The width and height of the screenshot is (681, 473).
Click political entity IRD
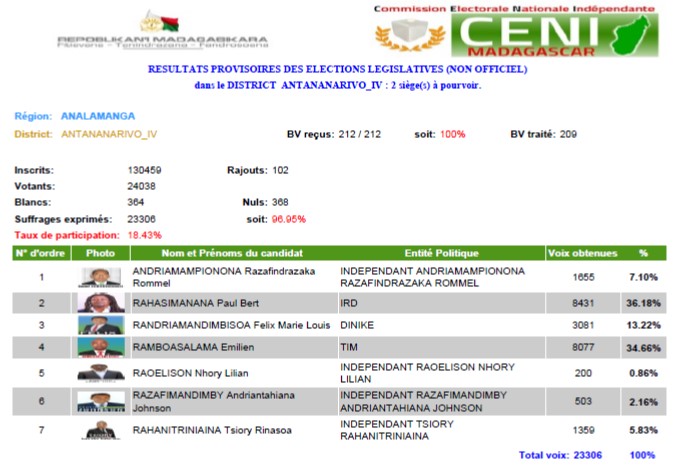tap(349, 303)
